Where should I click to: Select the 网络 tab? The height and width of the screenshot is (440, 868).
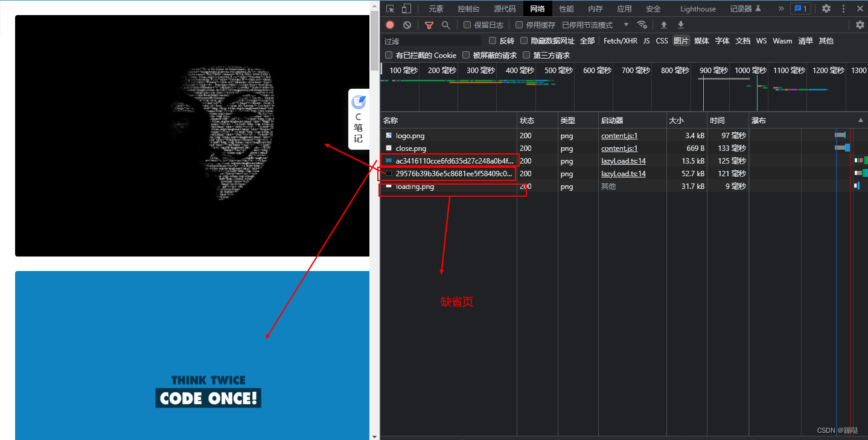[x=537, y=8]
